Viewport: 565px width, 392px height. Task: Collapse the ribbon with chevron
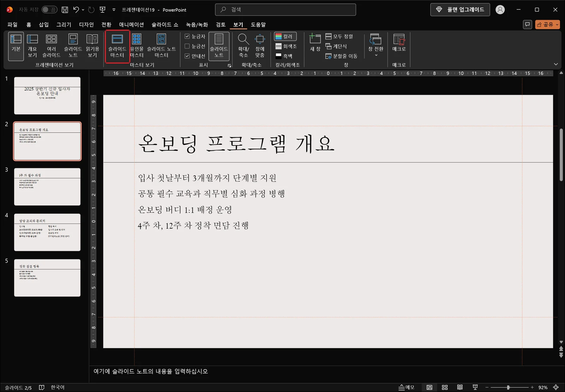tap(556, 64)
